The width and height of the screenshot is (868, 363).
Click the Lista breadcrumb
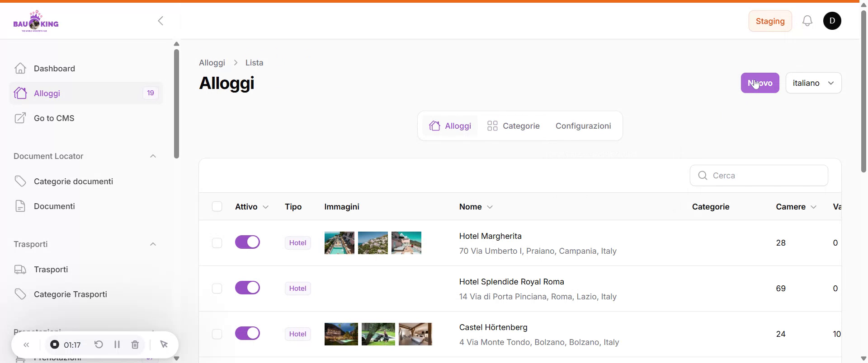coord(254,63)
